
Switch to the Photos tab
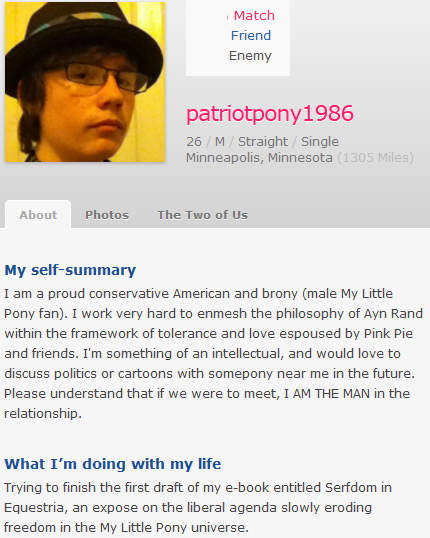107,215
